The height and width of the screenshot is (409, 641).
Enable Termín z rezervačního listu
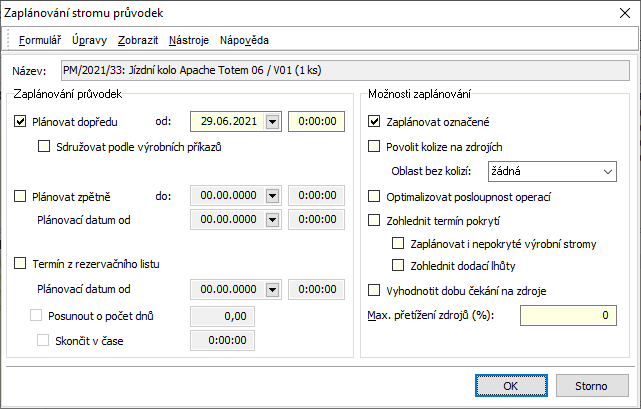(x=22, y=264)
